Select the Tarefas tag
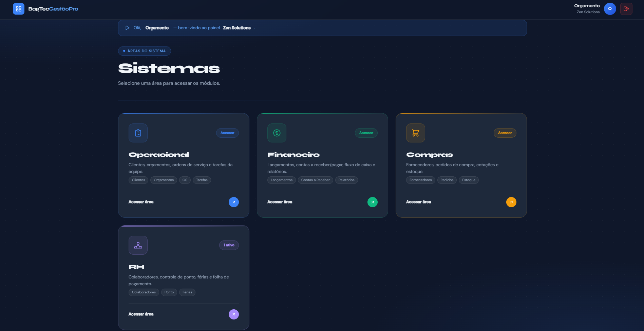This screenshot has height=331, width=644. pos(202,180)
